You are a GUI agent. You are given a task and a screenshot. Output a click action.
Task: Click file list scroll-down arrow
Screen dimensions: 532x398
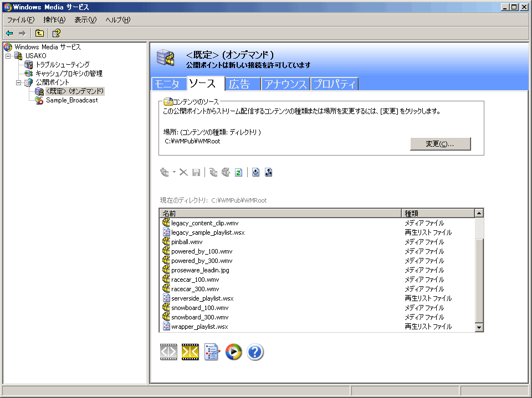(x=479, y=327)
